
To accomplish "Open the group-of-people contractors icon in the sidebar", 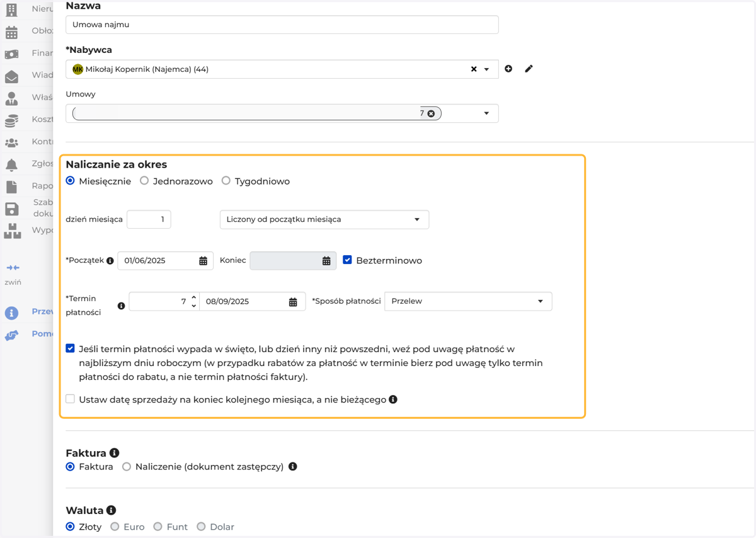I will 11,142.
